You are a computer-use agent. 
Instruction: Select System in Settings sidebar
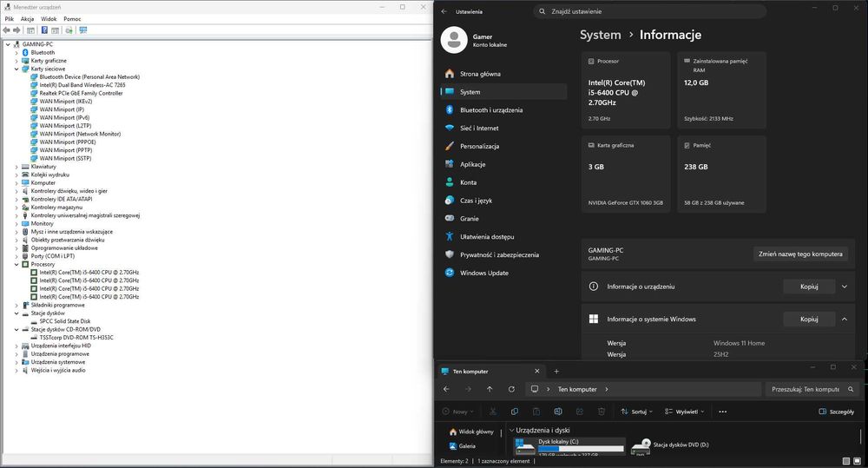click(x=504, y=92)
